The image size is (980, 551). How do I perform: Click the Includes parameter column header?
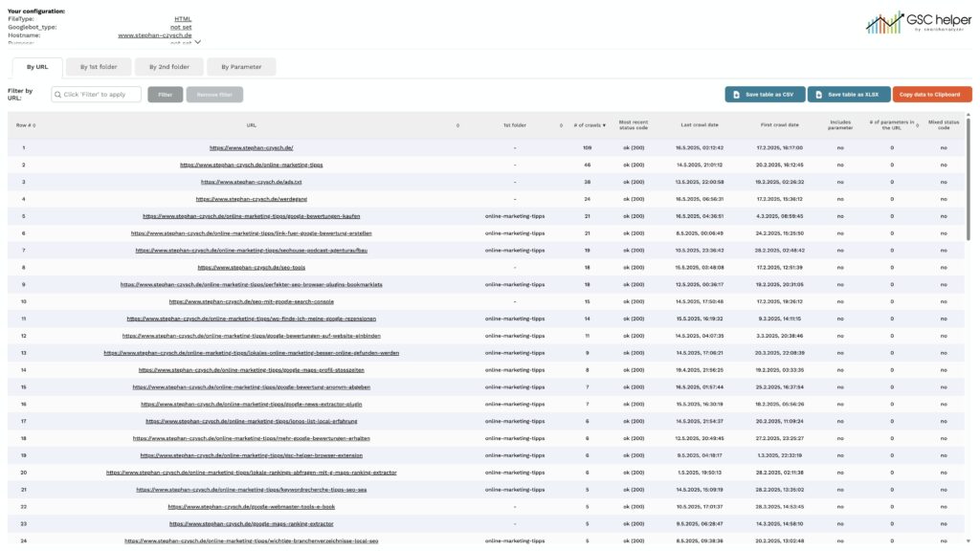pyautogui.click(x=840, y=125)
